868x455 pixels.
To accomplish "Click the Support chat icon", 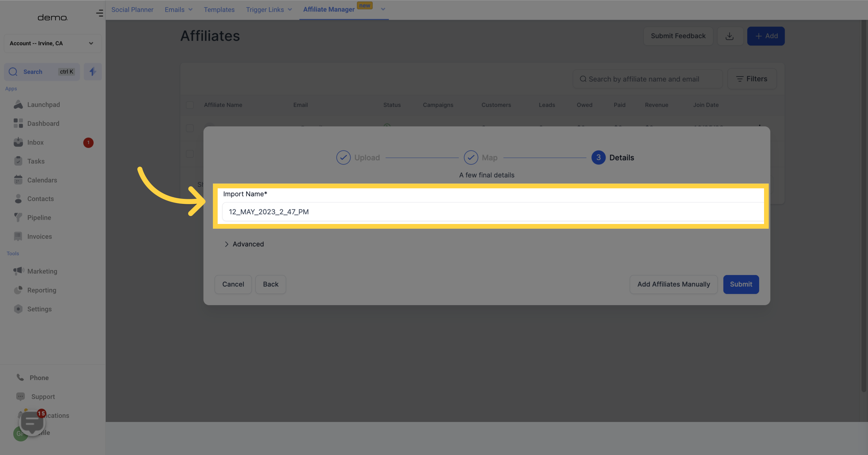I will point(21,397).
